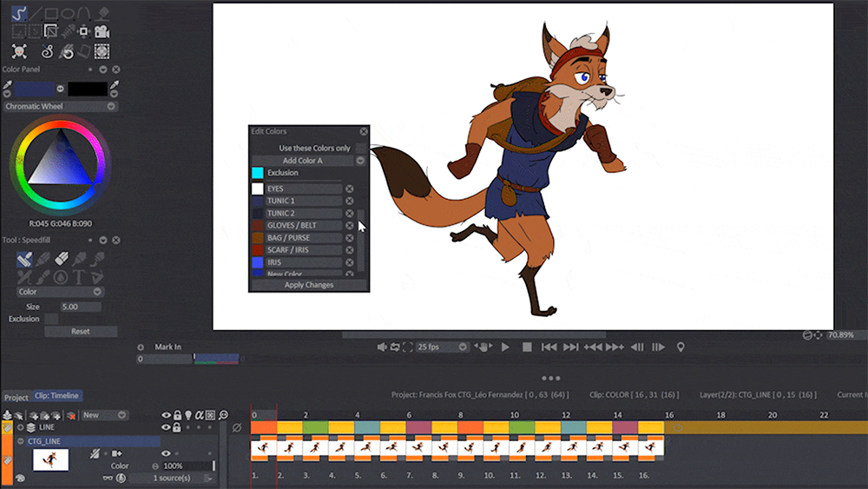
Task: Pick color A with left eyedropper
Action: pyautogui.click(x=7, y=85)
